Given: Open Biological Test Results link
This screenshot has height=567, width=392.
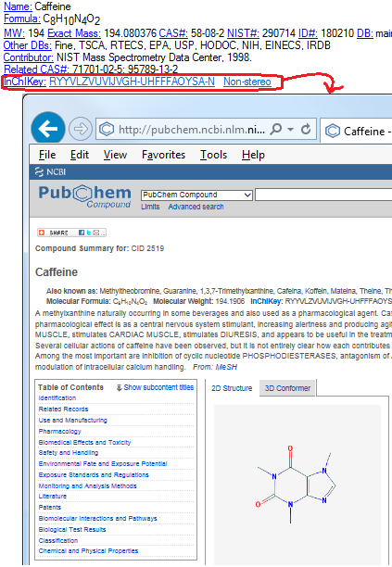Looking at the screenshot, I should (x=72, y=529).
